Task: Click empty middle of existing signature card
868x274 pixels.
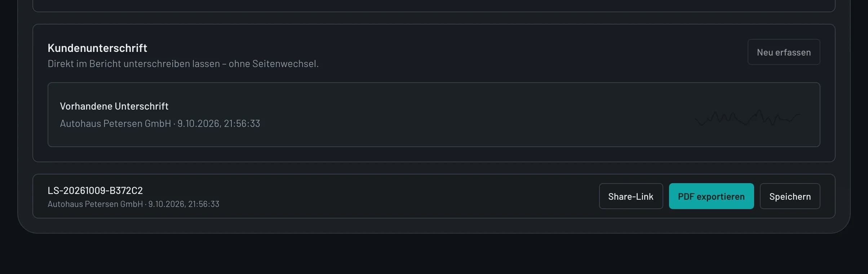Action: (x=469, y=115)
